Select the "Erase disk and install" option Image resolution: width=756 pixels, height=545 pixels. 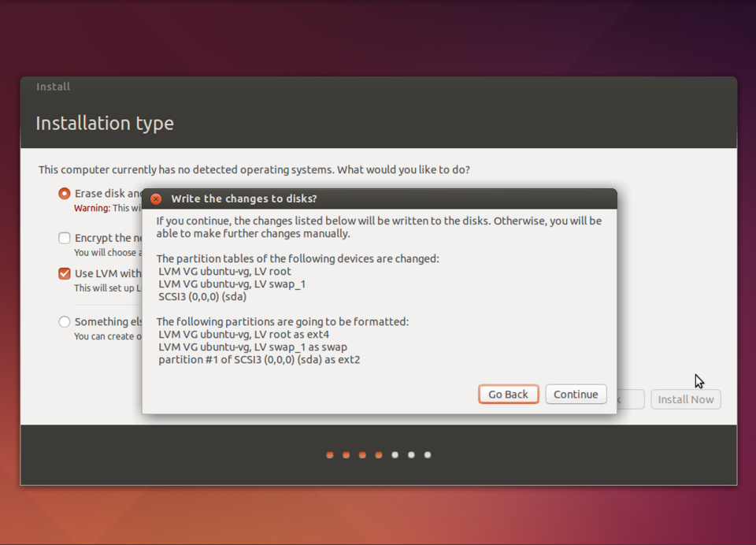[64, 193]
